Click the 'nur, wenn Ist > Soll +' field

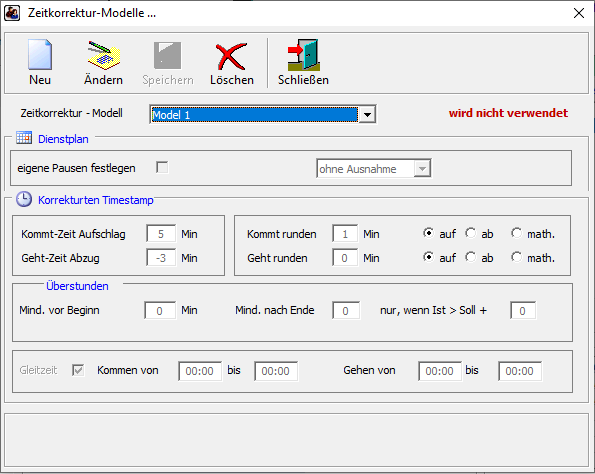pos(523,310)
